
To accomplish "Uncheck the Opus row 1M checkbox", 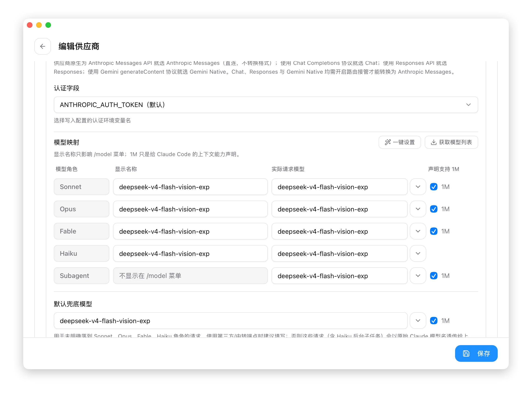I will click(434, 209).
